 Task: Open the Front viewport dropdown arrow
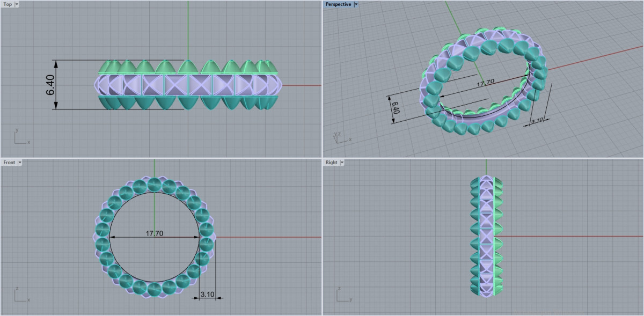click(x=20, y=162)
